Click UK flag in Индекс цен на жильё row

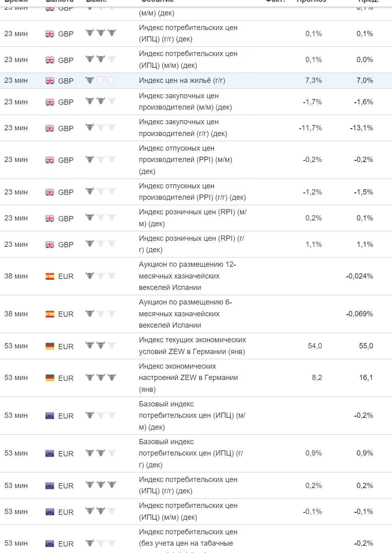click(50, 81)
